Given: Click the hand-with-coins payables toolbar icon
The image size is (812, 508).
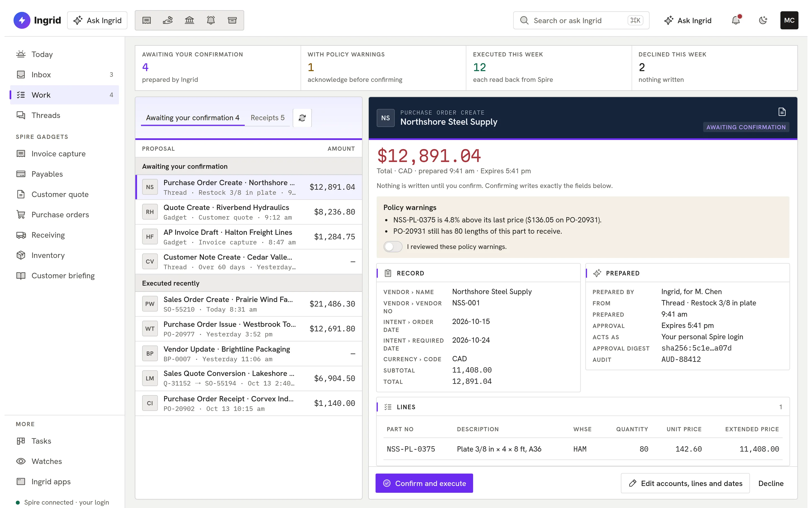Looking at the screenshot, I should 168,21.
